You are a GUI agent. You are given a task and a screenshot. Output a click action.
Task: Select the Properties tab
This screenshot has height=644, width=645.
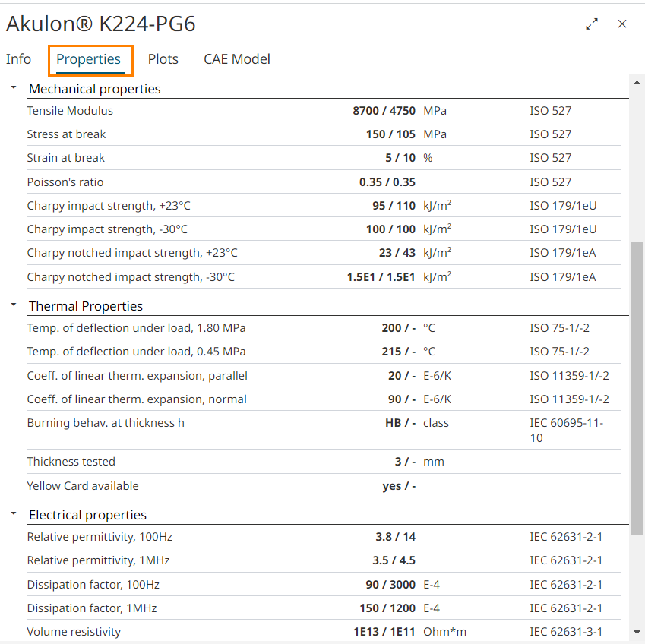[x=89, y=59]
